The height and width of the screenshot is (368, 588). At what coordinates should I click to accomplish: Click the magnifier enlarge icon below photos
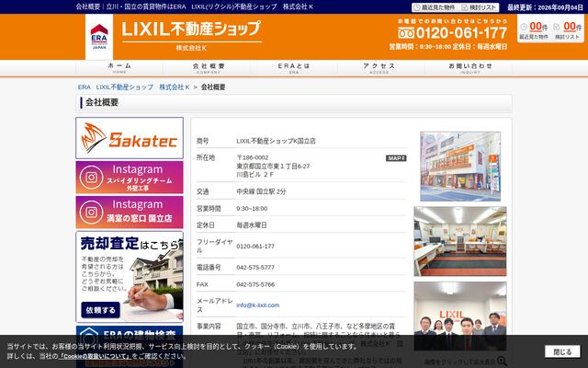pos(502,362)
